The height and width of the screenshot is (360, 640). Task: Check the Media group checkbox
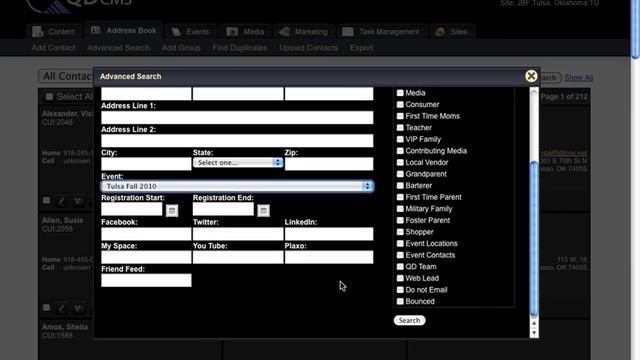[x=400, y=93]
